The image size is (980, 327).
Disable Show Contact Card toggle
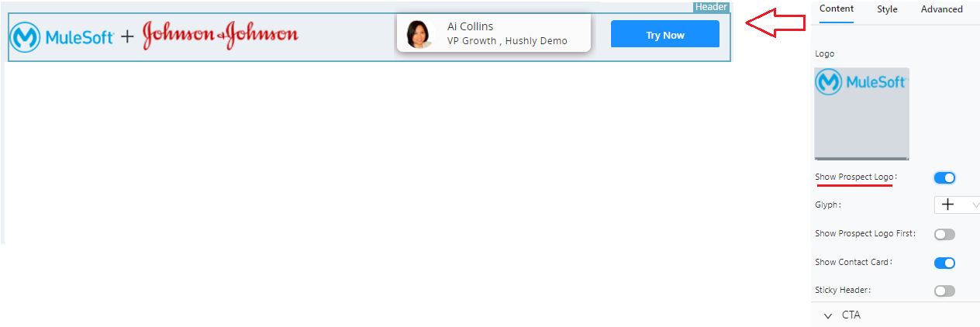click(944, 263)
